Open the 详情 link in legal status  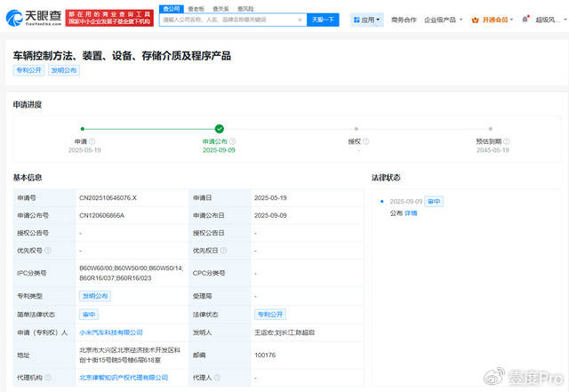pos(411,213)
